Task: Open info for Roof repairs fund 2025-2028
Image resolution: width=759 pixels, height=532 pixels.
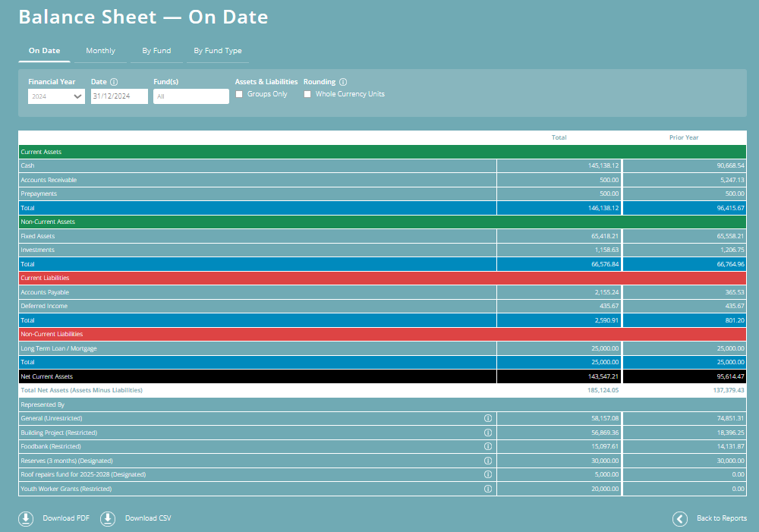Action: coord(488,474)
